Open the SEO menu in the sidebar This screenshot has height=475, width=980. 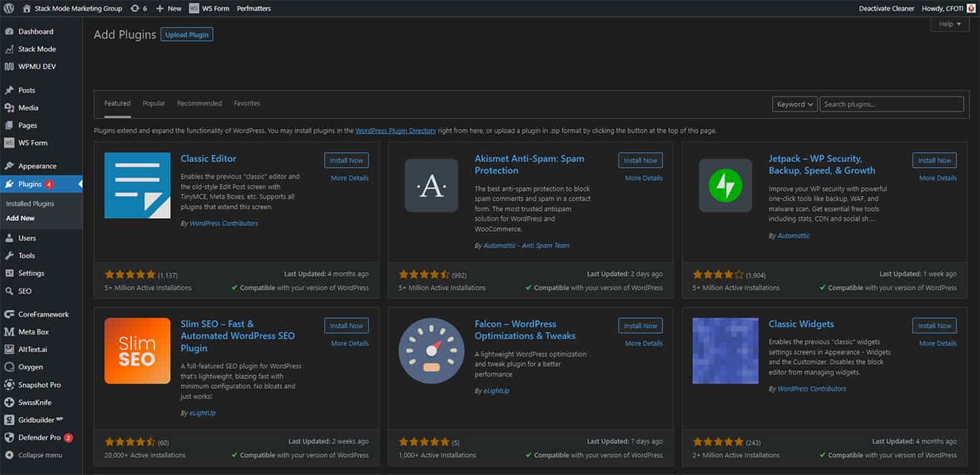(25, 291)
